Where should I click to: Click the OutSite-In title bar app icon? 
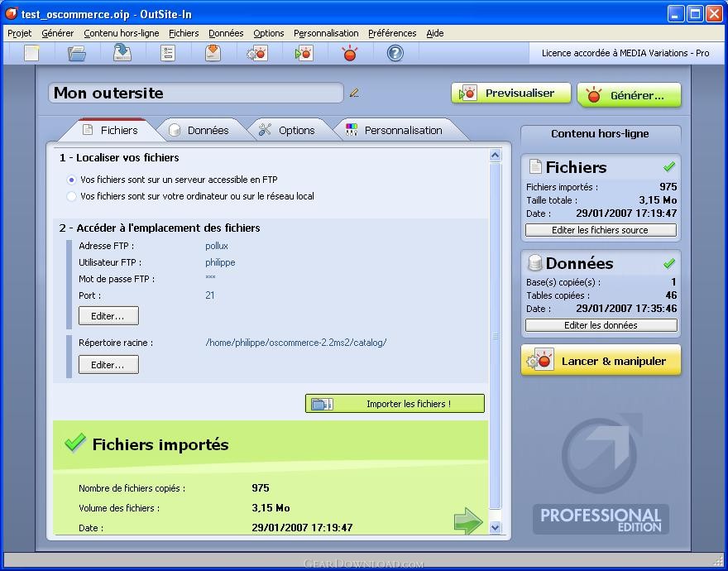coord(11,14)
